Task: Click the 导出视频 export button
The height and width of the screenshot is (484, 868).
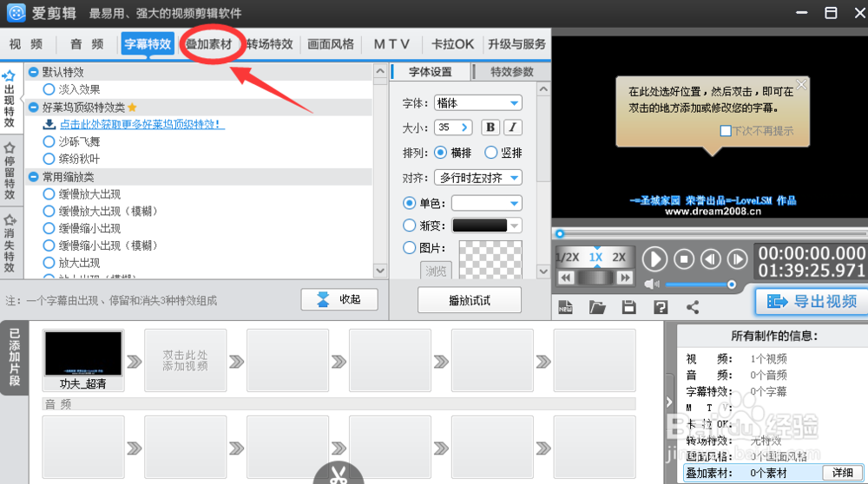Action: [x=812, y=302]
